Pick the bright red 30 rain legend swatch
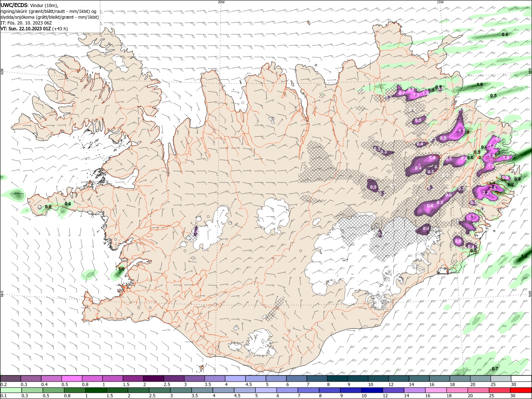Image resolution: width=532 pixels, height=399 pixels. [x=521, y=390]
